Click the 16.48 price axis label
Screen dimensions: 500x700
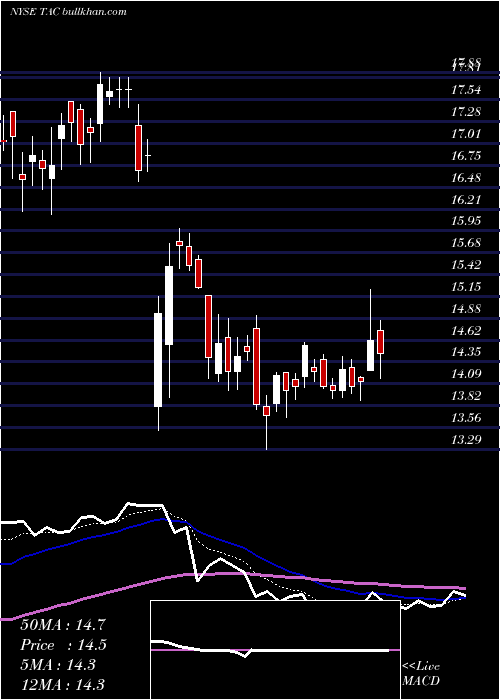(x=466, y=178)
